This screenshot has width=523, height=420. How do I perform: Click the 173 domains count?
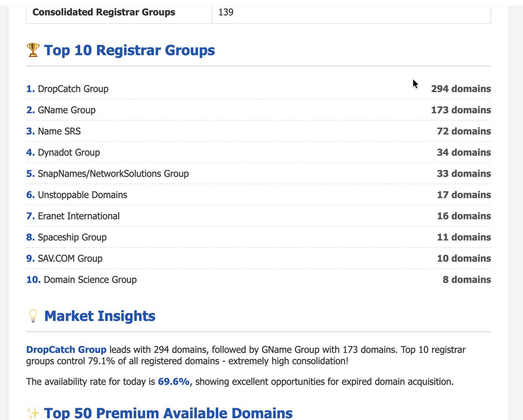461,110
